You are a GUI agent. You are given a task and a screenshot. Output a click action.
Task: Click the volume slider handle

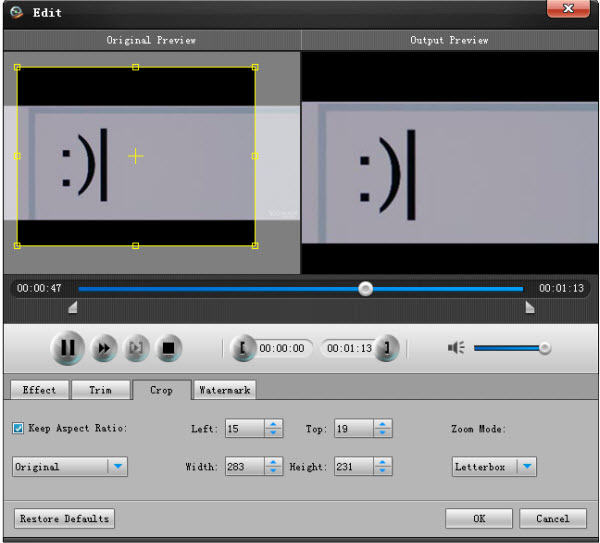pos(544,348)
